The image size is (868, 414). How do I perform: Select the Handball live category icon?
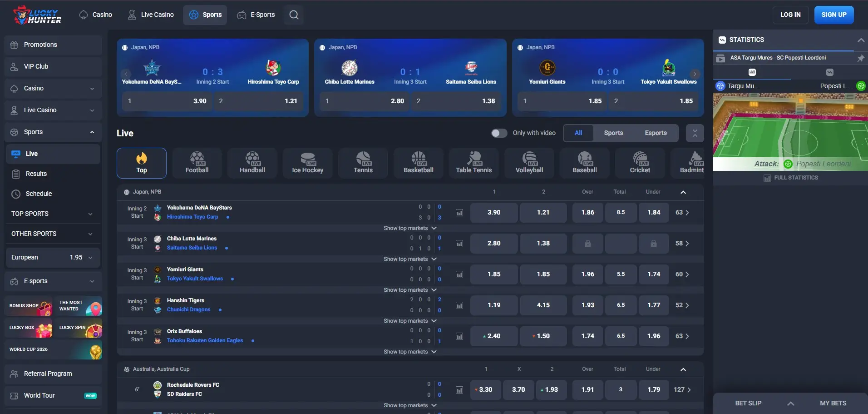pyautogui.click(x=252, y=163)
